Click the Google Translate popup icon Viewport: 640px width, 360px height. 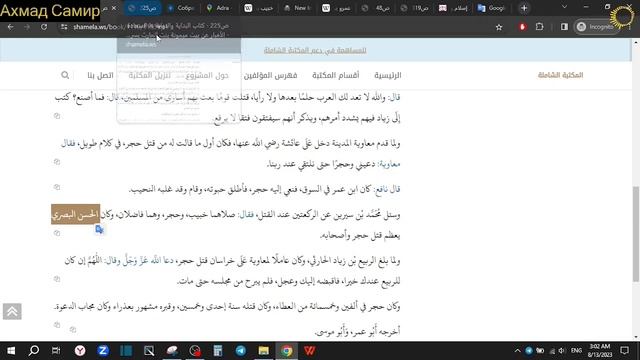coord(99,230)
